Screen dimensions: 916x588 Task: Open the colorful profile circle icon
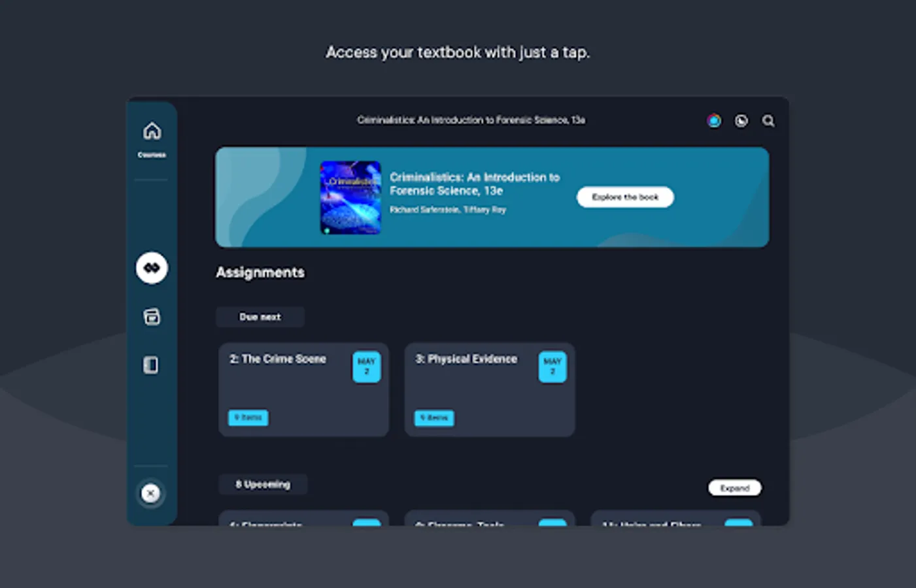(714, 121)
